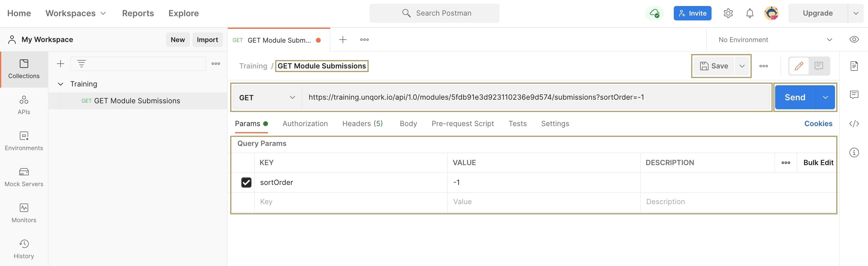This screenshot has width=868, height=266.
Task: Open collections panel more options menu
Action: pos(216,63)
